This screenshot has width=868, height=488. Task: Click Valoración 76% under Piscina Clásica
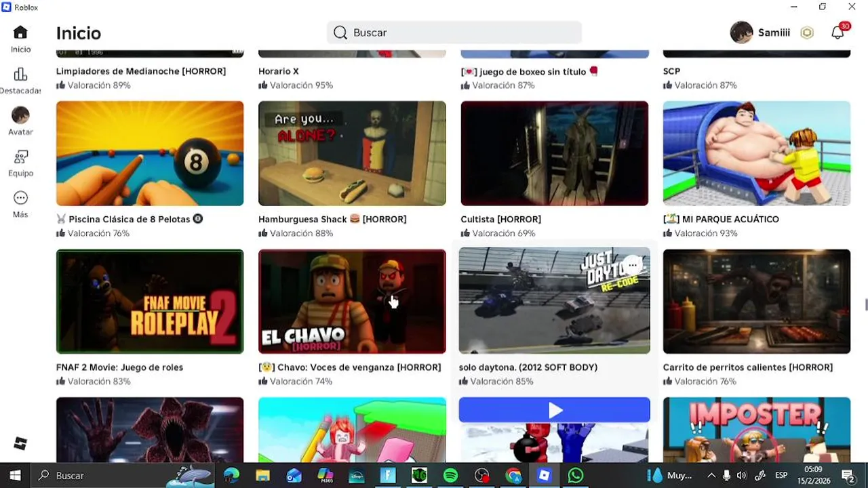pyautogui.click(x=93, y=233)
